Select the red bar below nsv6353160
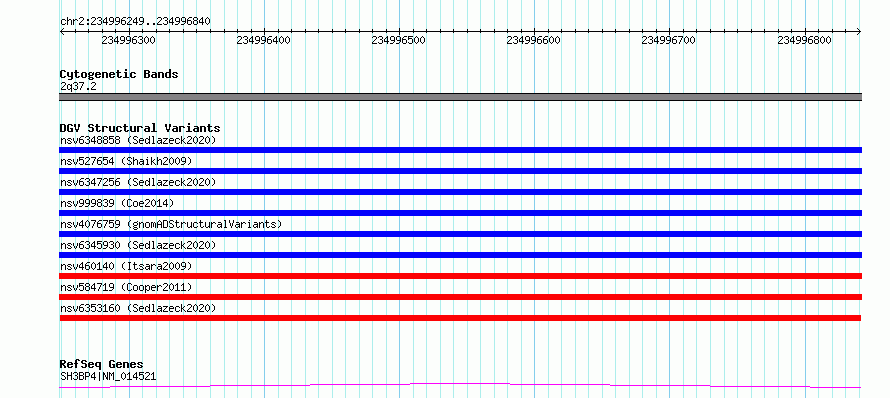Screen dimensions: 890x398 pyautogui.click(x=460, y=318)
